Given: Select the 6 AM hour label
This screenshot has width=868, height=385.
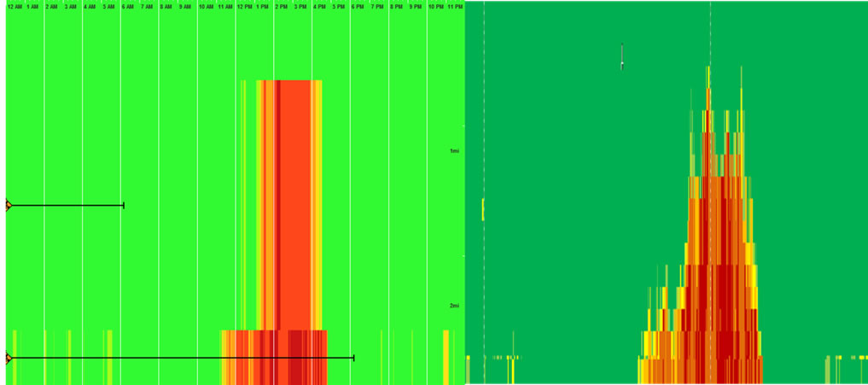Looking at the screenshot, I should pos(127,7).
